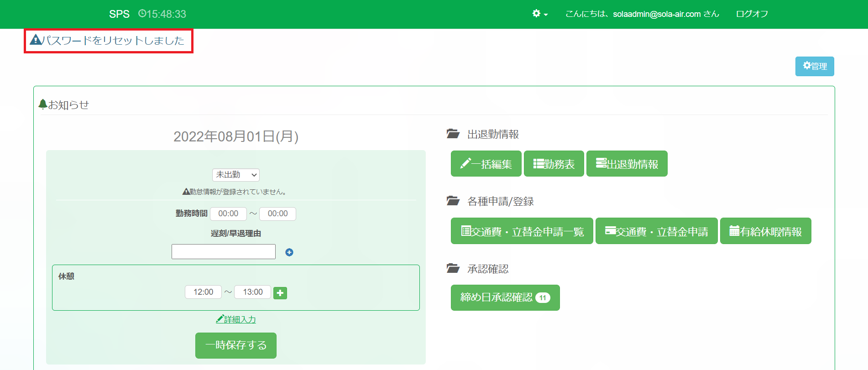The width and height of the screenshot is (868, 370).
Task: Click the SPS brand link
Action: [119, 14]
